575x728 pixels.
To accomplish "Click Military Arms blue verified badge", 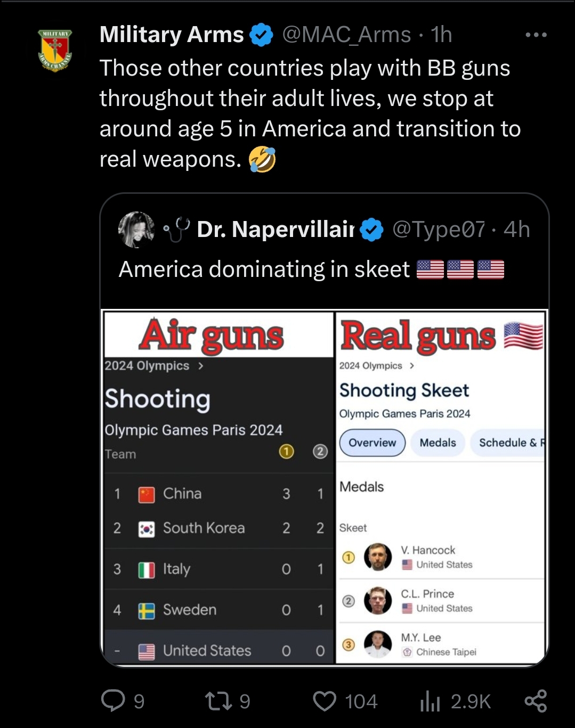I will [261, 35].
